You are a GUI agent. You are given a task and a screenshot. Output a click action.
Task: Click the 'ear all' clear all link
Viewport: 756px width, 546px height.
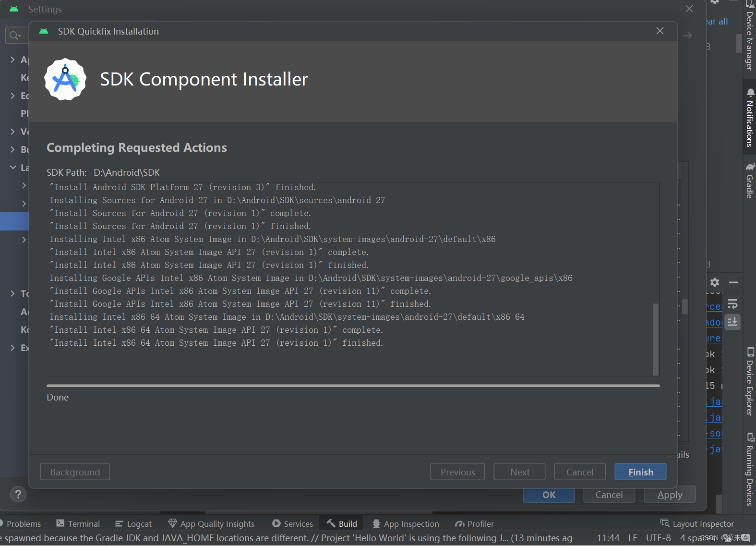coord(717,22)
